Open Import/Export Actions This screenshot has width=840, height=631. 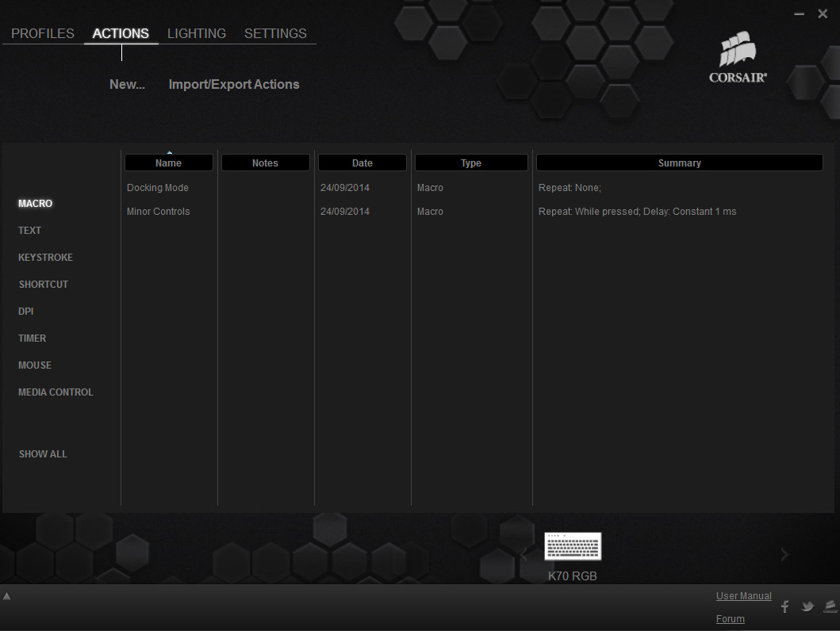pyautogui.click(x=234, y=85)
